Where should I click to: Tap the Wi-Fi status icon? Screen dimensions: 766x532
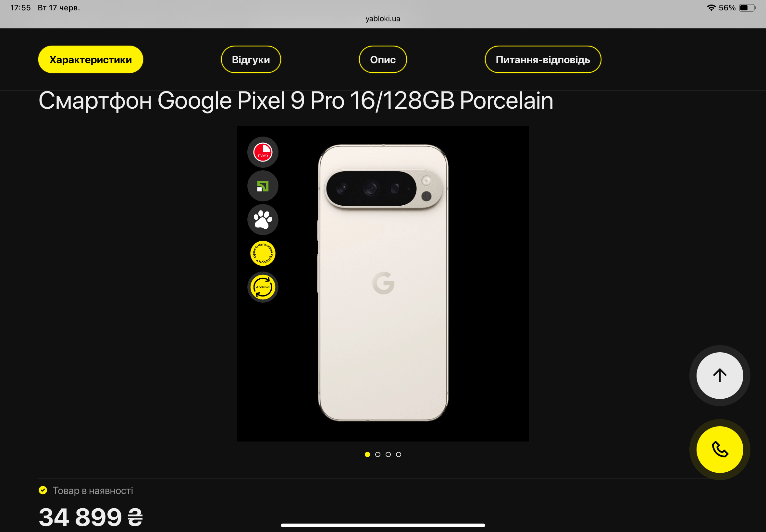tap(711, 8)
